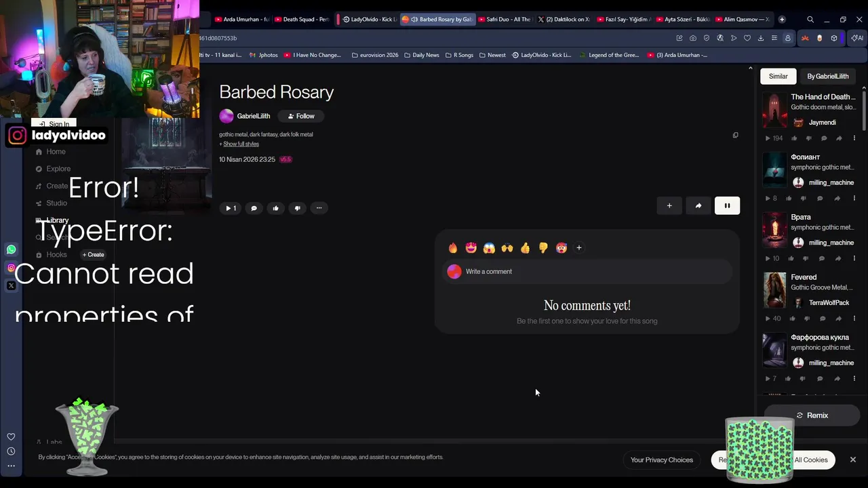Open browser history clock icon

[11, 451]
